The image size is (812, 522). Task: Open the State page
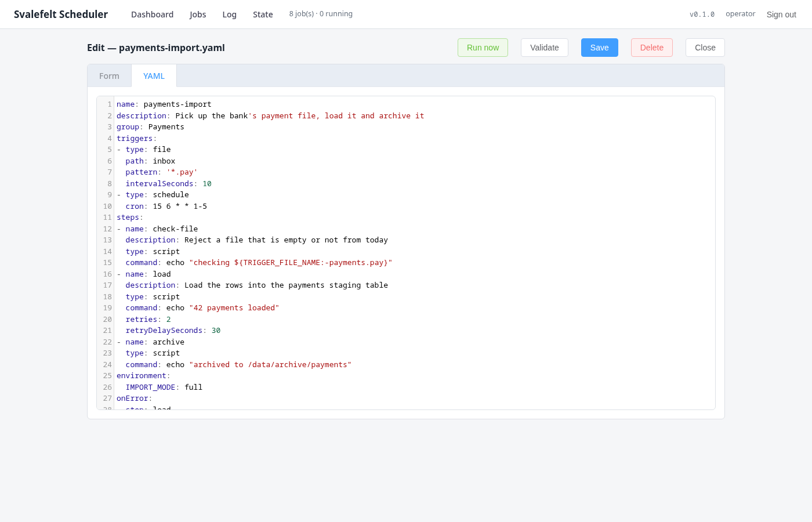[263, 14]
